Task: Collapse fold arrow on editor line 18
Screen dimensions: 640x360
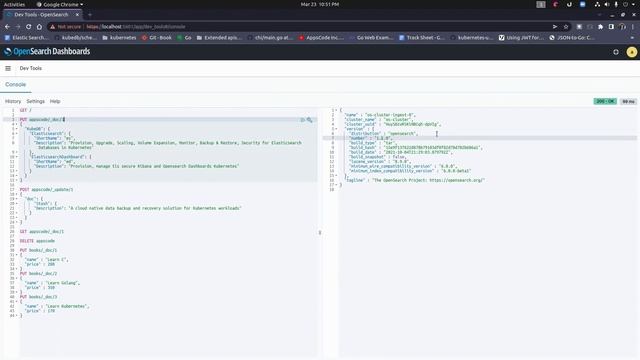Action: click(x=16, y=194)
